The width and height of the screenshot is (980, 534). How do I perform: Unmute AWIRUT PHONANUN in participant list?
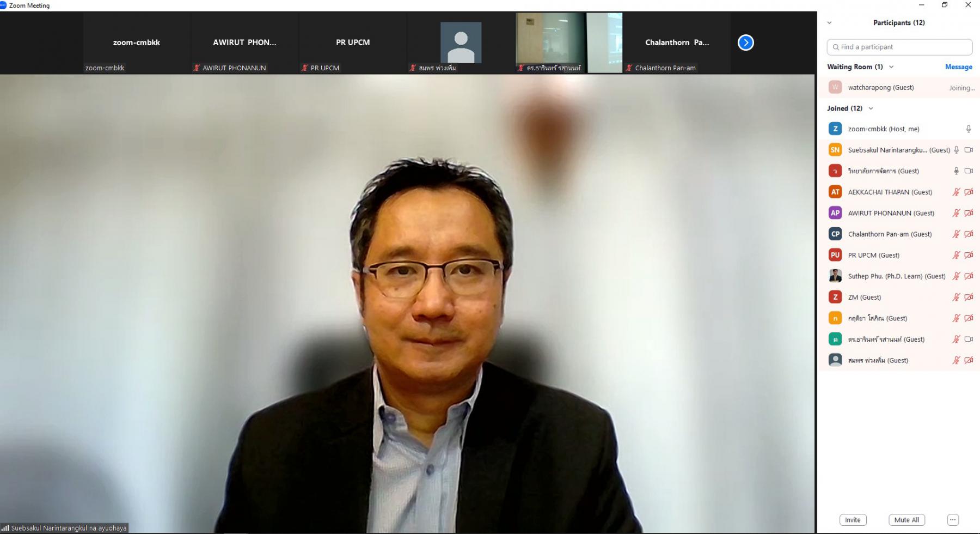pos(956,213)
